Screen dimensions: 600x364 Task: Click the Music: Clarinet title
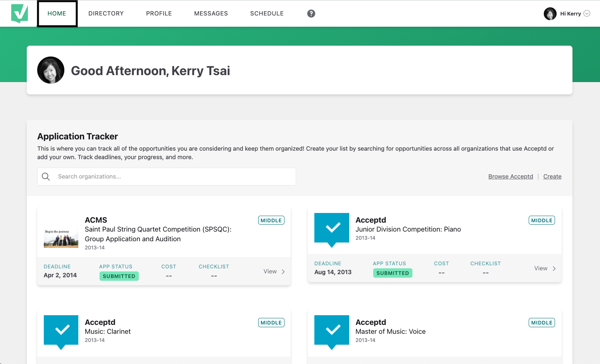coord(108,331)
